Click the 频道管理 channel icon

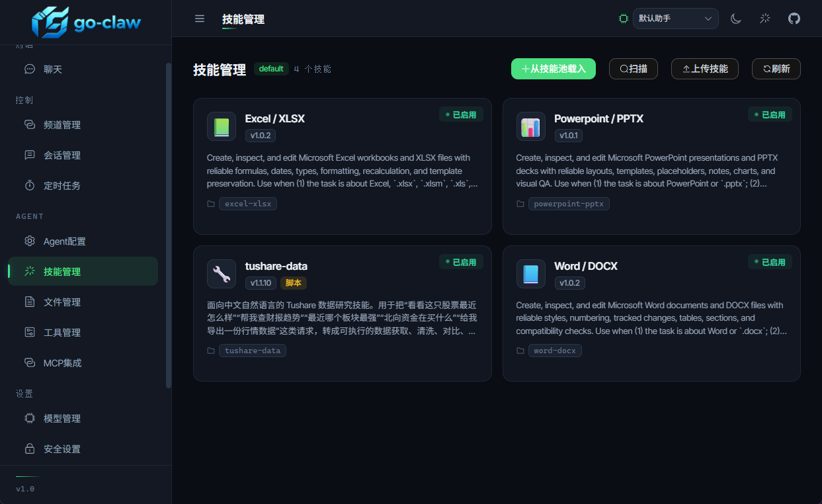coord(30,124)
